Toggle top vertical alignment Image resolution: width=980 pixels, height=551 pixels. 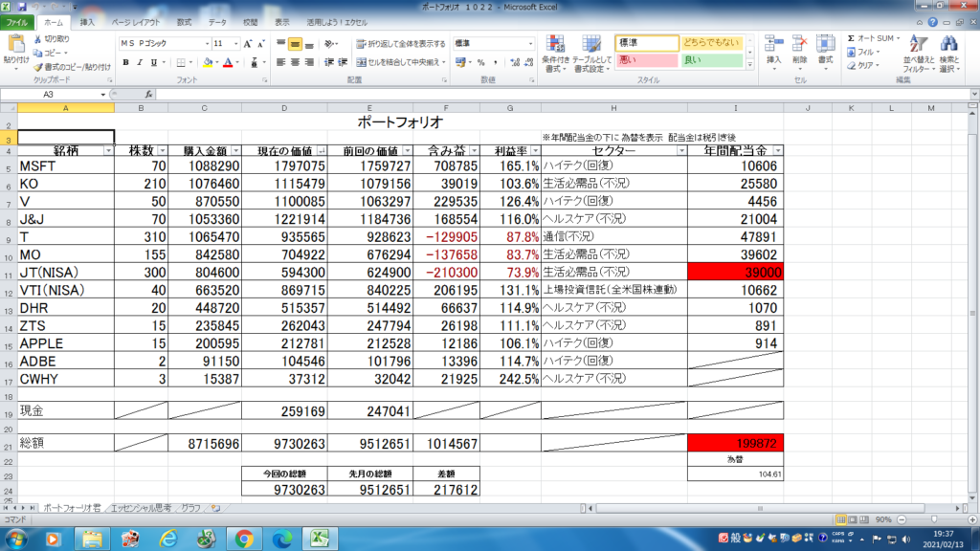tap(281, 44)
